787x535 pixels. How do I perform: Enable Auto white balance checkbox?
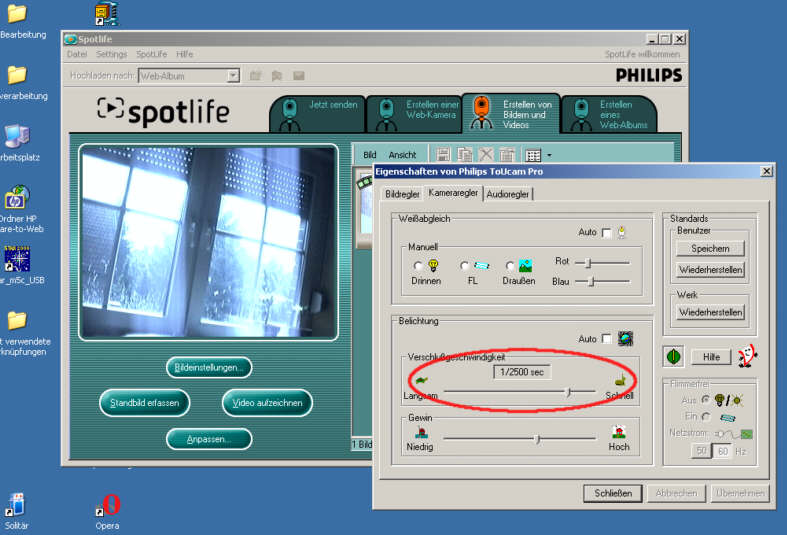tap(606, 233)
